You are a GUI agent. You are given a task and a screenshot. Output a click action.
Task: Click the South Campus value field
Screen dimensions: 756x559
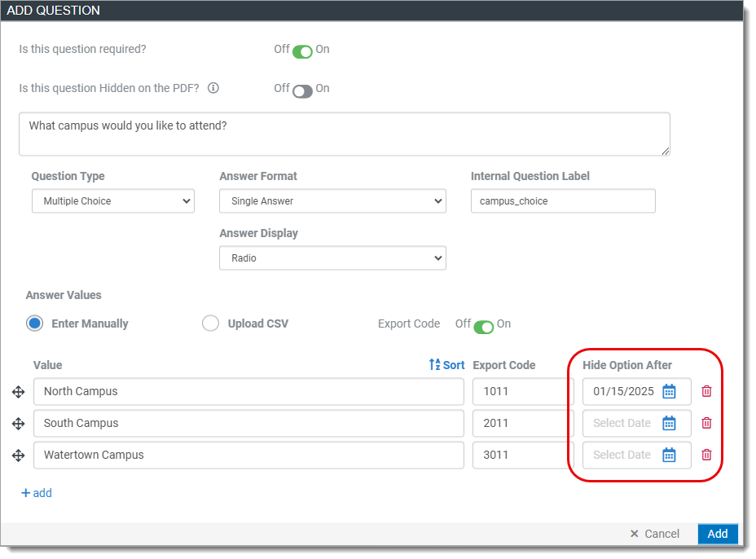tap(248, 424)
